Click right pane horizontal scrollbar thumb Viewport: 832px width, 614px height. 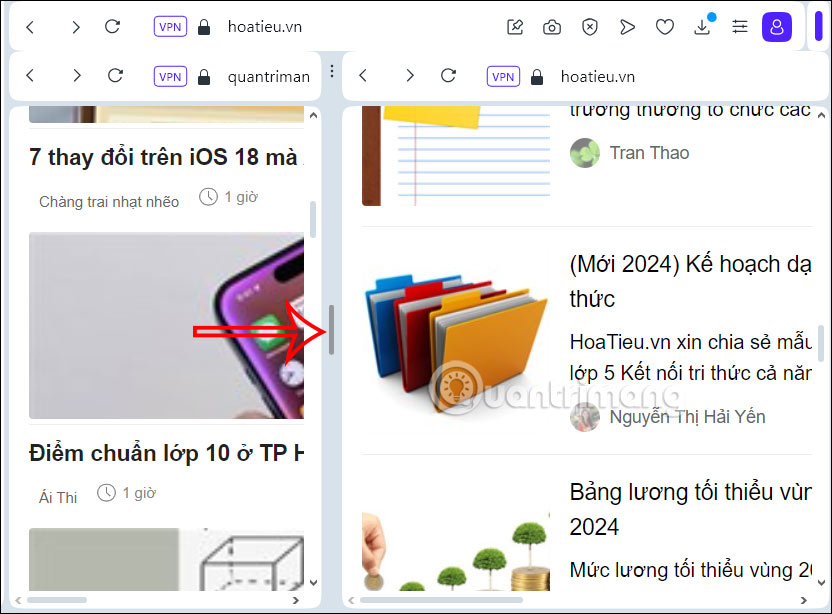pyautogui.click(x=441, y=600)
